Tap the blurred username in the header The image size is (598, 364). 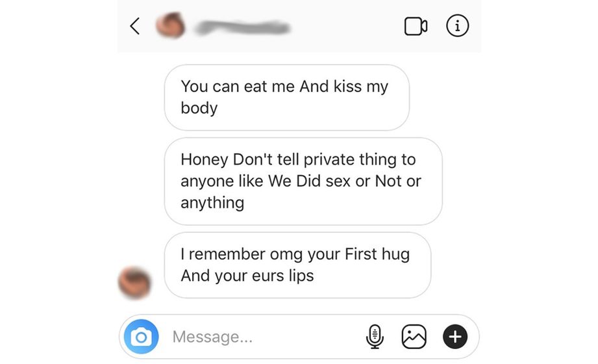(243, 27)
